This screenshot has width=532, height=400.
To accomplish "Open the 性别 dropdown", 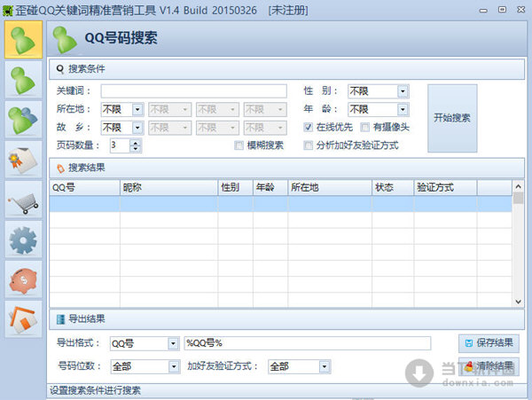I will (403, 91).
